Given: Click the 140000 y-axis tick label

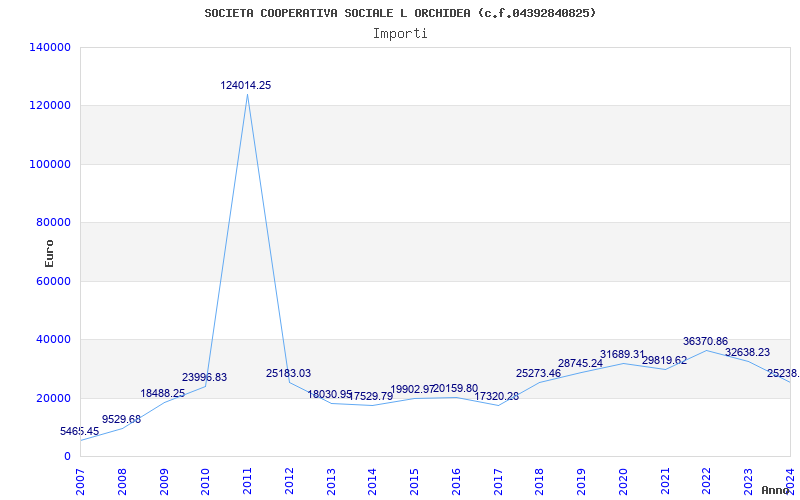Looking at the screenshot, I should tap(50, 47).
